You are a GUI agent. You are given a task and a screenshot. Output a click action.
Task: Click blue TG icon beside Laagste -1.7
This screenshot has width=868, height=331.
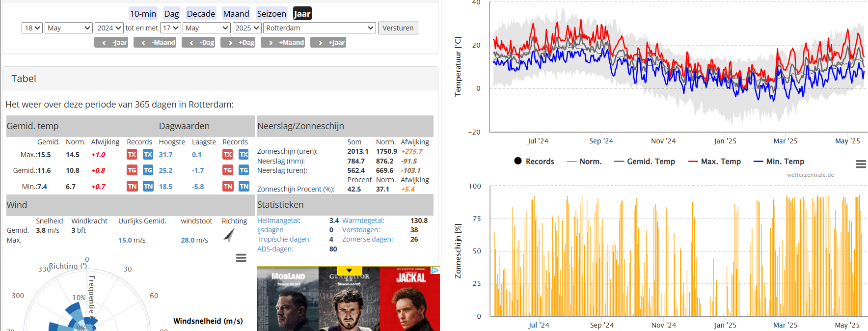[x=244, y=170]
